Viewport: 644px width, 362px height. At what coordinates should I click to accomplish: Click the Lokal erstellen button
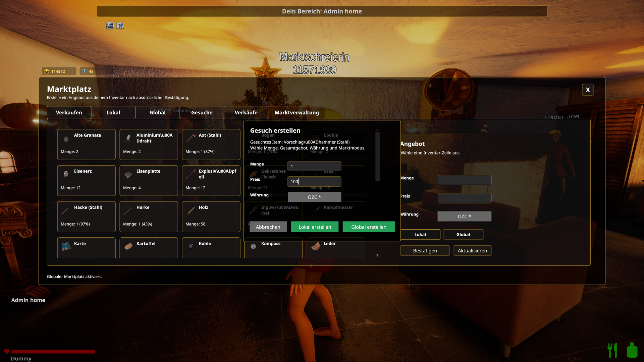[x=315, y=227]
